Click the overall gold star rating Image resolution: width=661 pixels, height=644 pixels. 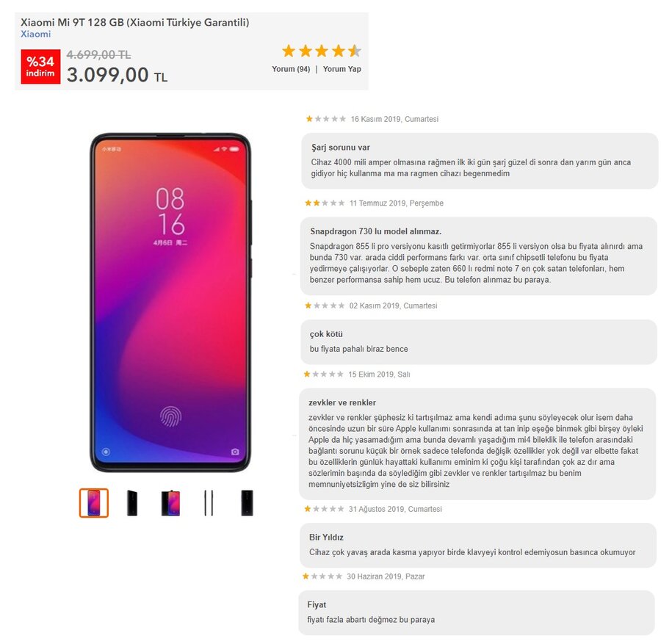coord(322,51)
